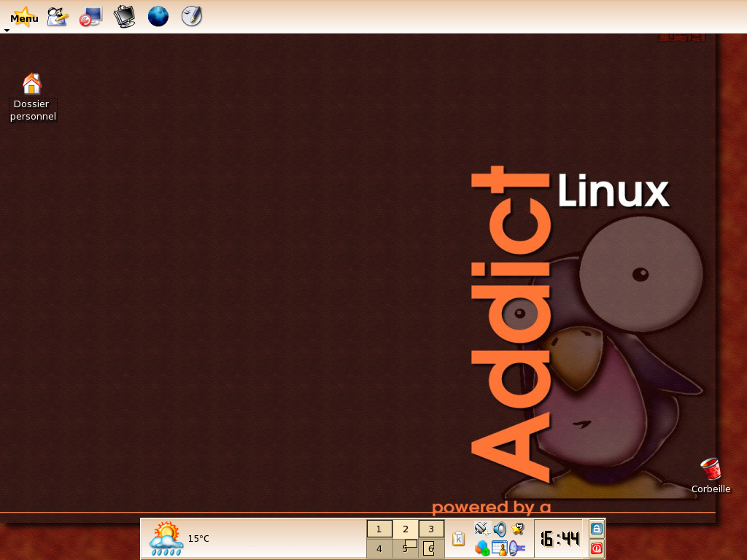747x560 pixels.
Task: Switch to virtual desktop 4
Action: (379, 548)
